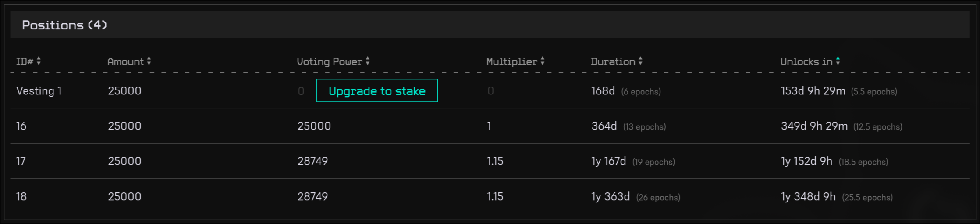The width and height of the screenshot is (980, 224).
Task: Click the Duration sort arrows
Action: pyautogui.click(x=640, y=61)
